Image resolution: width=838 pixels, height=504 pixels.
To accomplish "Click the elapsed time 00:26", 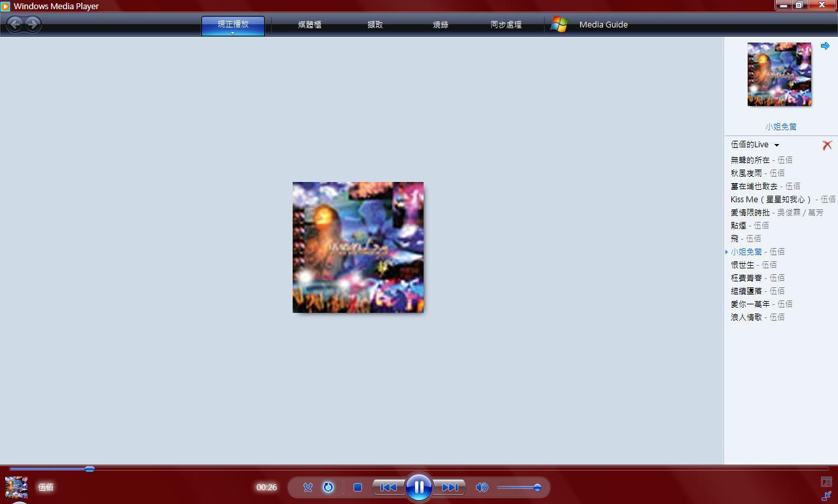I will pyautogui.click(x=266, y=487).
